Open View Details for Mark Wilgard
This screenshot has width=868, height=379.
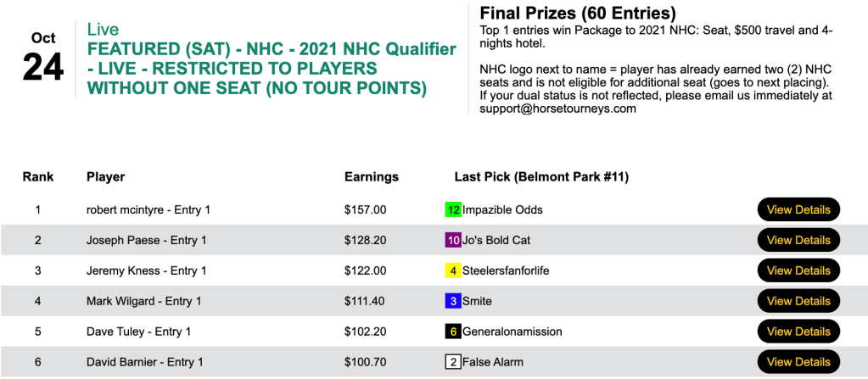tap(798, 301)
